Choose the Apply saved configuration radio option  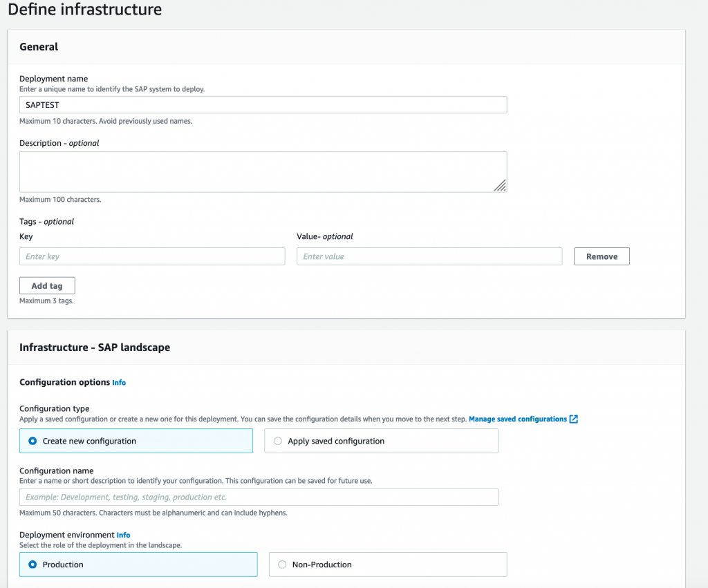(278, 441)
